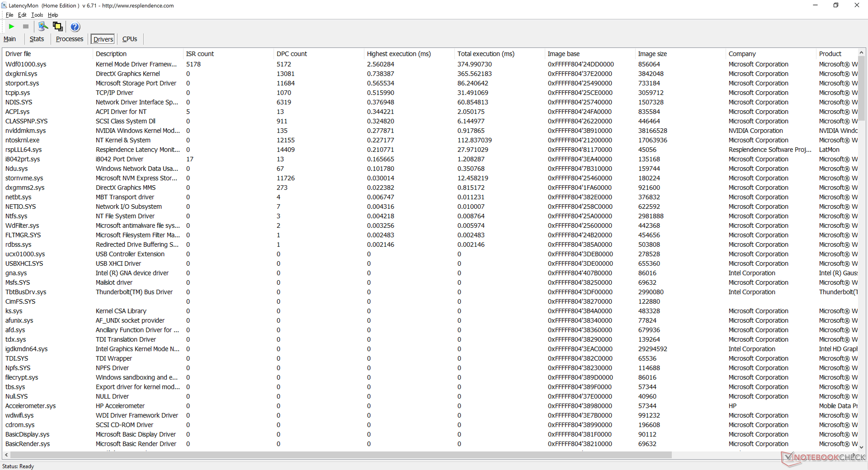Viewport: 868px width, 470px height.
Task: Select the NDIS.SYS driver row
Action: (x=429, y=102)
